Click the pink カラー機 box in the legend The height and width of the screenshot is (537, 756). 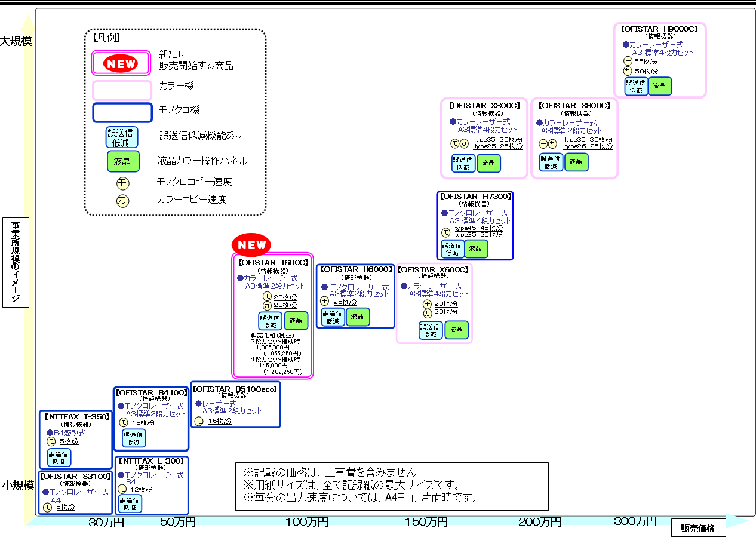pyautogui.click(x=122, y=90)
